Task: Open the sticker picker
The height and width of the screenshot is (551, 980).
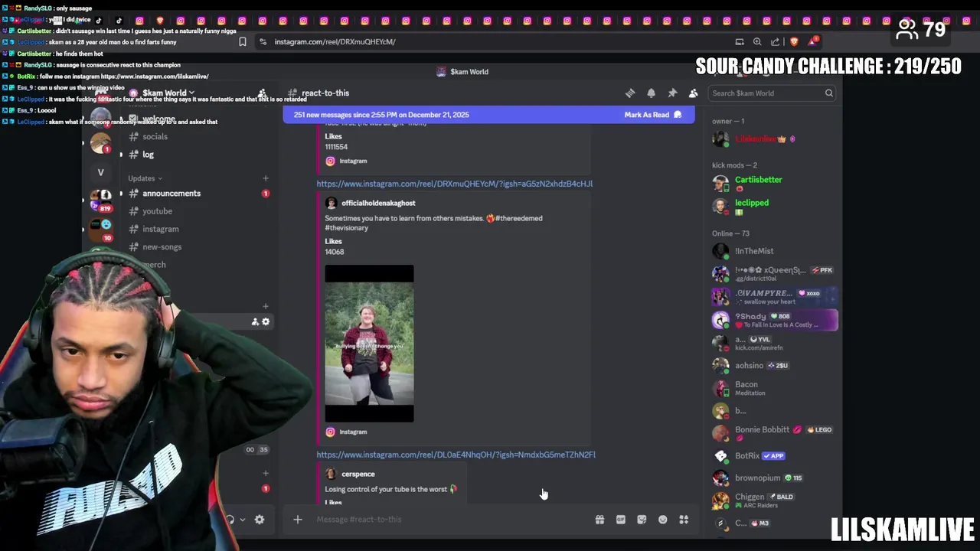Action: coord(642,520)
